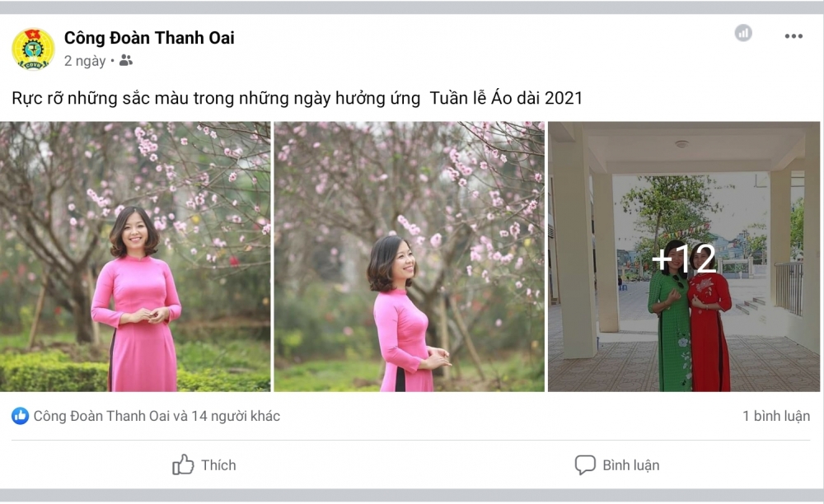Viewport: 824px width, 504px height.
Task: Click the post caption about Tuần lễ Áo dài 2021
Action: click(297, 98)
